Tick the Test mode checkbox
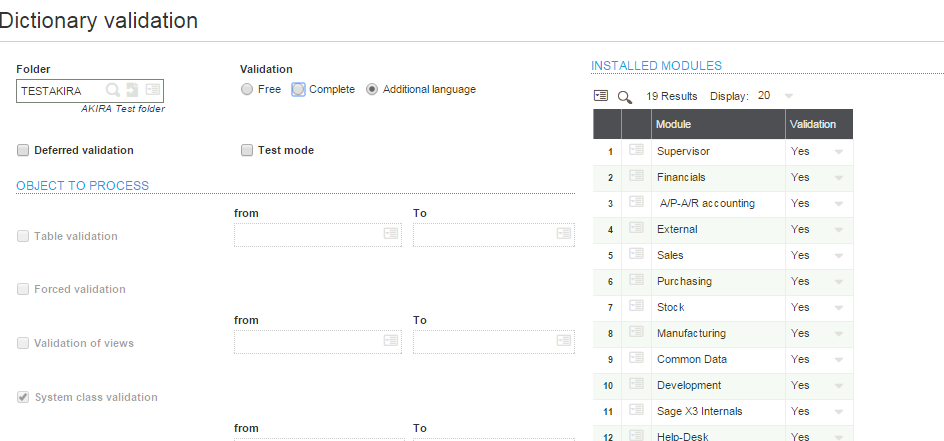Screen dimensions: 944x441 click(x=247, y=150)
